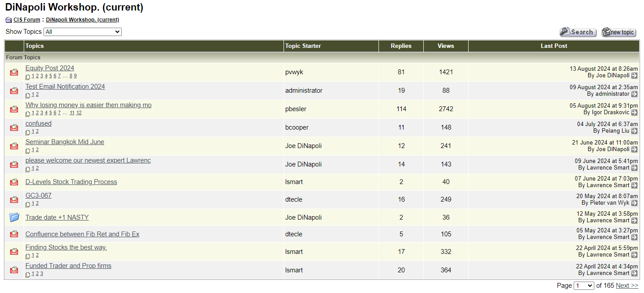
Task: Click replies count 81
Action: pos(401,72)
